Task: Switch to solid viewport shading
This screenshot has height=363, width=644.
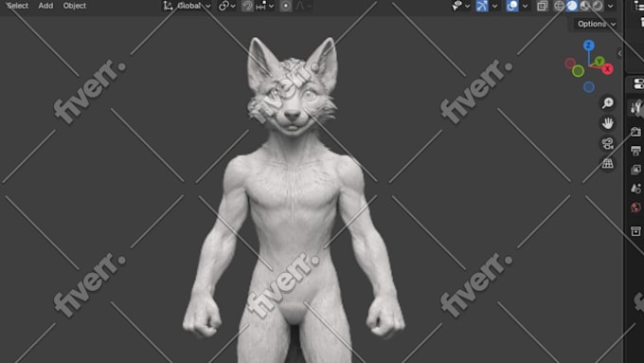Action: click(572, 6)
